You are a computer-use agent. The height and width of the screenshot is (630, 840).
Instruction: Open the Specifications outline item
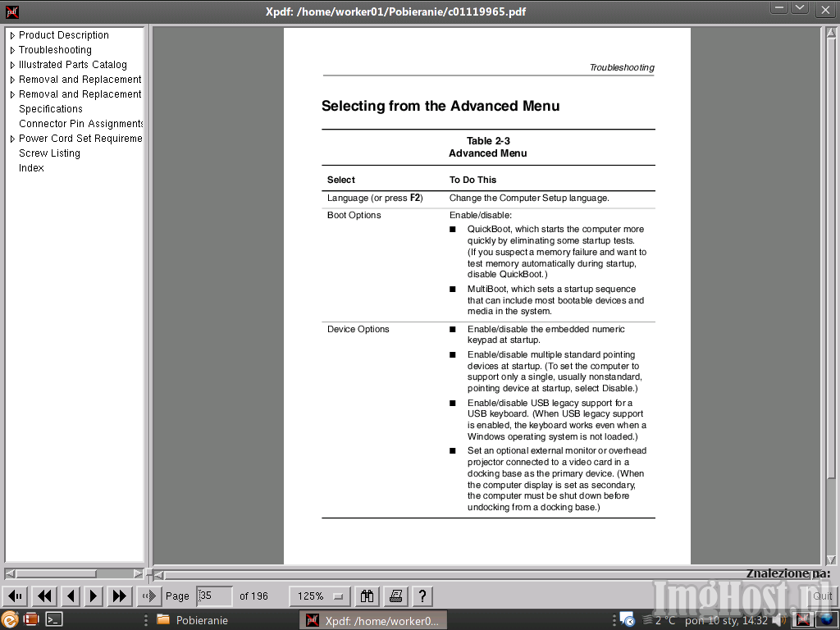50,109
